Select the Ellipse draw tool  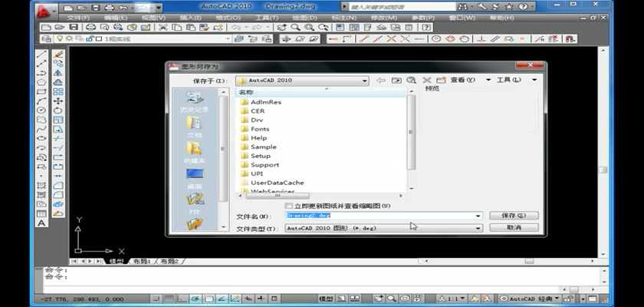coord(41,138)
